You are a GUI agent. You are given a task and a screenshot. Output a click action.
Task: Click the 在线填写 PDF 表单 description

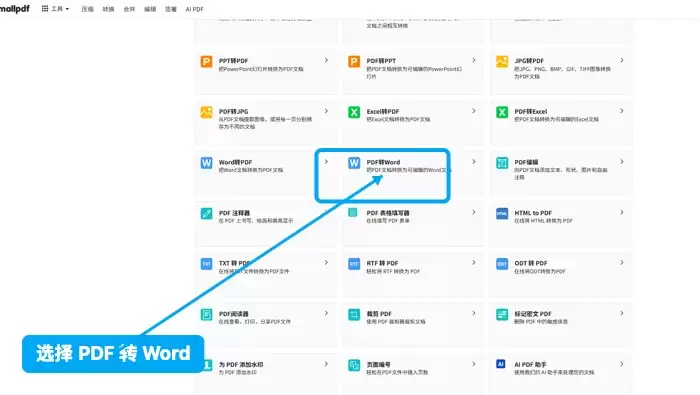pyautogui.click(x=388, y=220)
